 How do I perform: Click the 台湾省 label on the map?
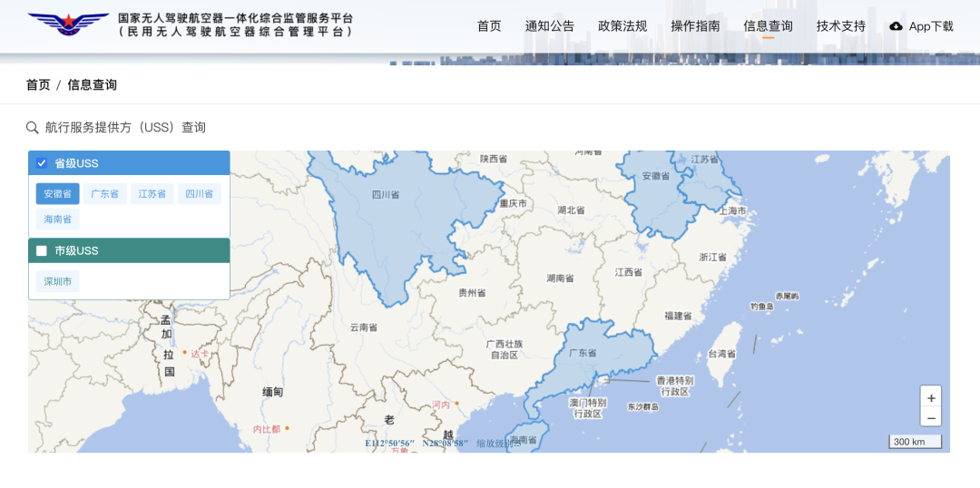pyautogui.click(x=721, y=354)
